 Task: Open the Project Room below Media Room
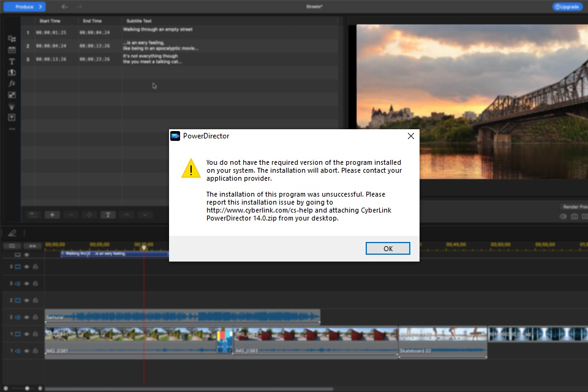12,50
